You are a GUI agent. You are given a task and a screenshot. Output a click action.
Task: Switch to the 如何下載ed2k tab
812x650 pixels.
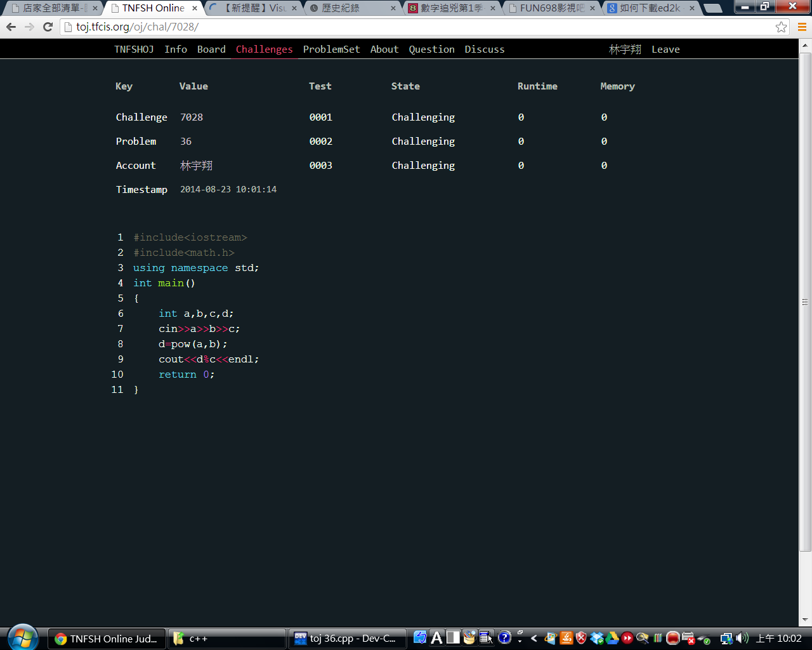650,8
